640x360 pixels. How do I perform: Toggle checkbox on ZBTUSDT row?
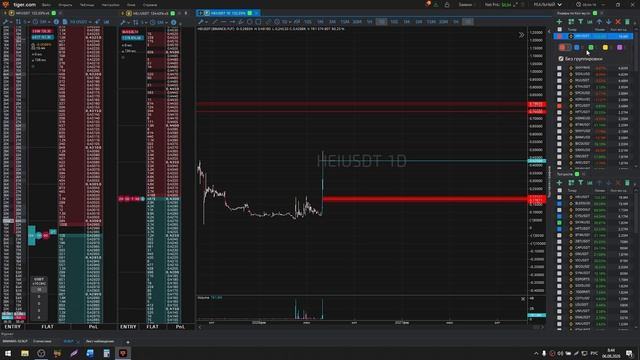(x=559, y=241)
